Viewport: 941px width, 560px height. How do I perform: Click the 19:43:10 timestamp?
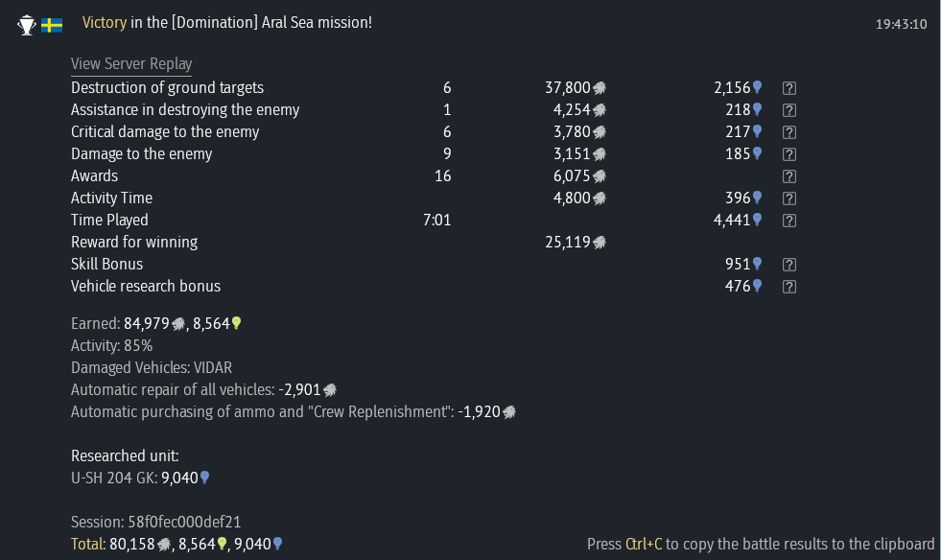tap(901, 24)
